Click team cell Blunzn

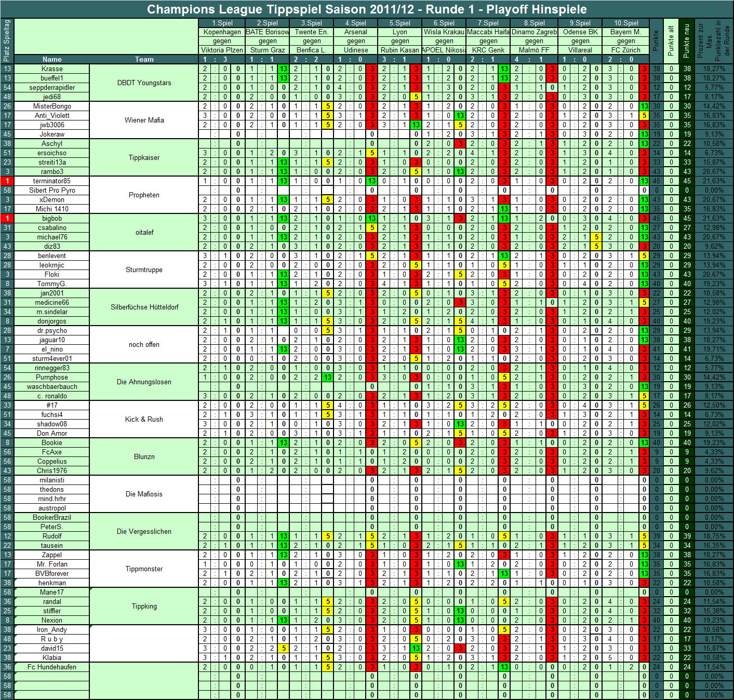144,456
